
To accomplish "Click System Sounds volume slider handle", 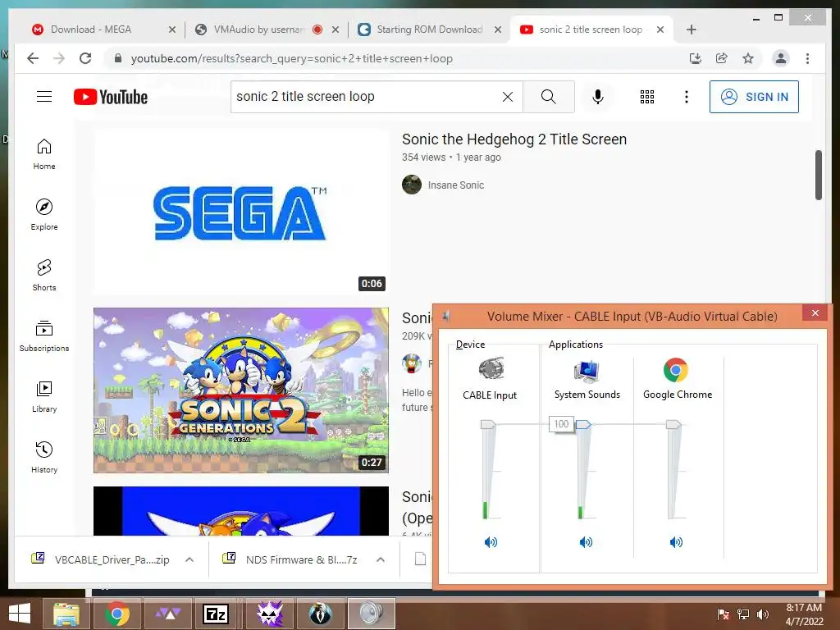I will click(x=583, y=424).
